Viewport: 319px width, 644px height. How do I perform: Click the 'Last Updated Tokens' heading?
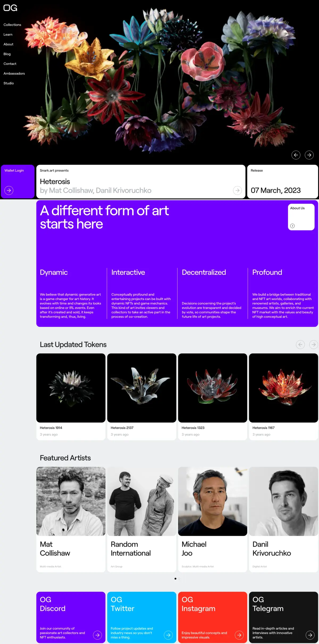click(73, 344)
